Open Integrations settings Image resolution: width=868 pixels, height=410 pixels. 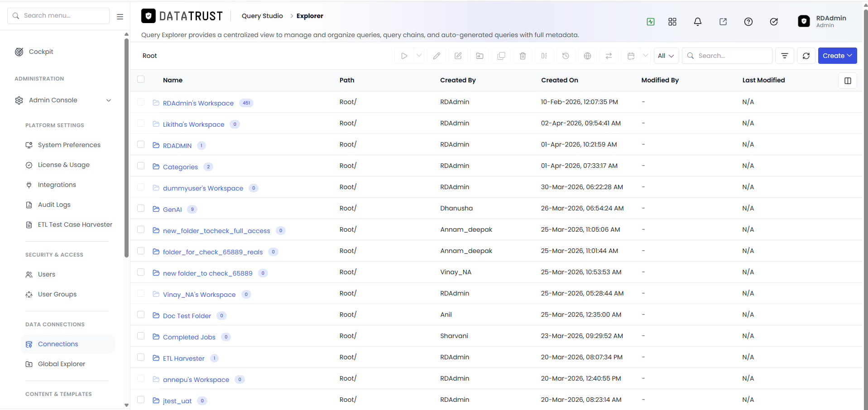click(x=57, y=185)
